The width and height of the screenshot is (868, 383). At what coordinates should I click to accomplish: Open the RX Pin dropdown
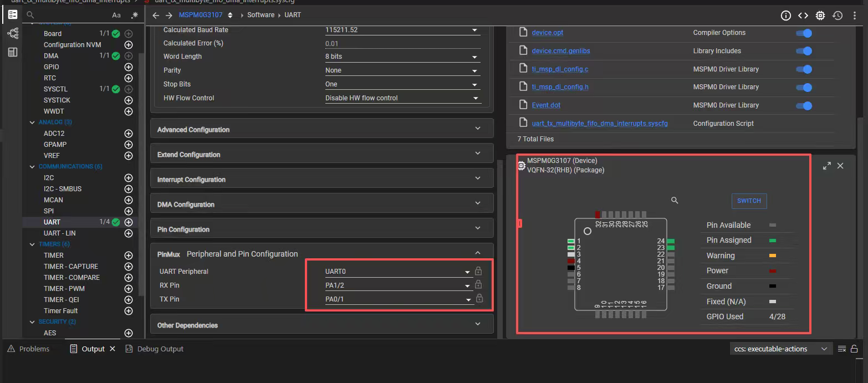pos(399,285)
